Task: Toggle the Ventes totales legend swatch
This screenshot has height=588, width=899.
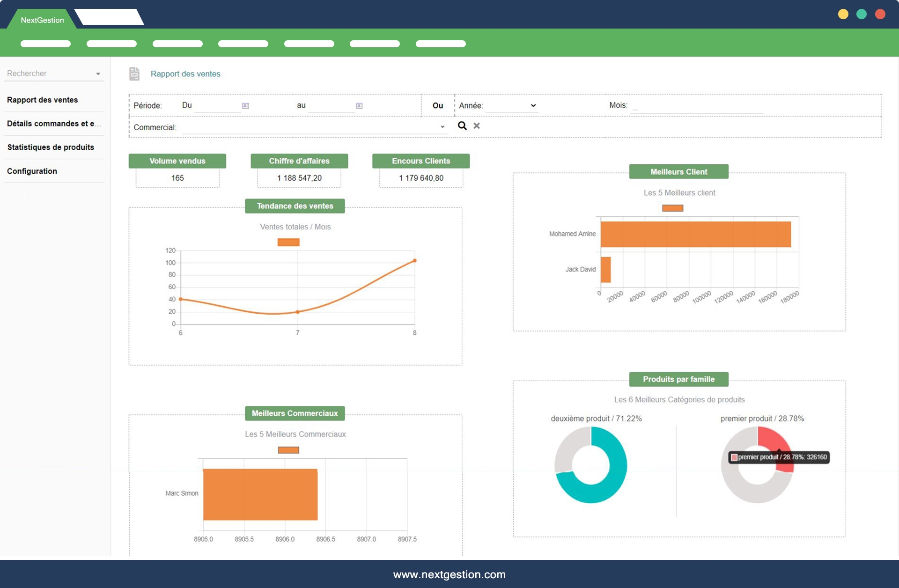Action: [x=288, y=242]
